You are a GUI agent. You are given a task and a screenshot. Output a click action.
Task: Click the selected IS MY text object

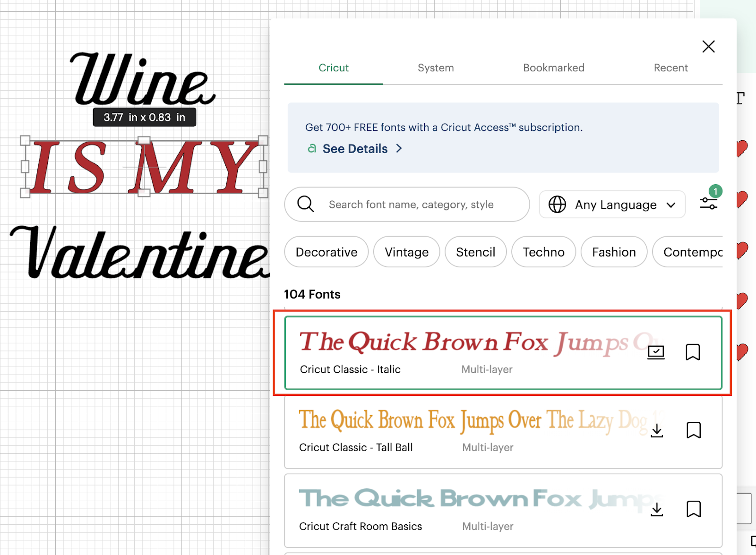[144, 167]
